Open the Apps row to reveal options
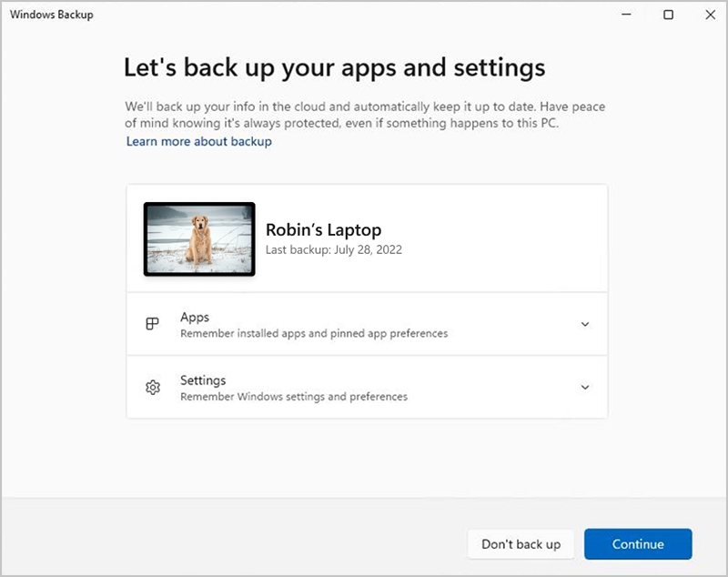 click(x=364, y=324)
